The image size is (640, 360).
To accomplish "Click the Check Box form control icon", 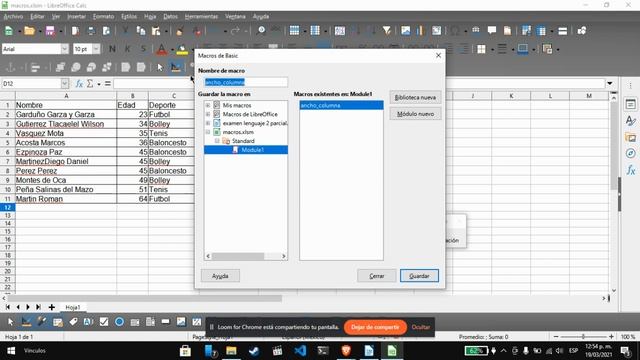I will tap(104, 322).
